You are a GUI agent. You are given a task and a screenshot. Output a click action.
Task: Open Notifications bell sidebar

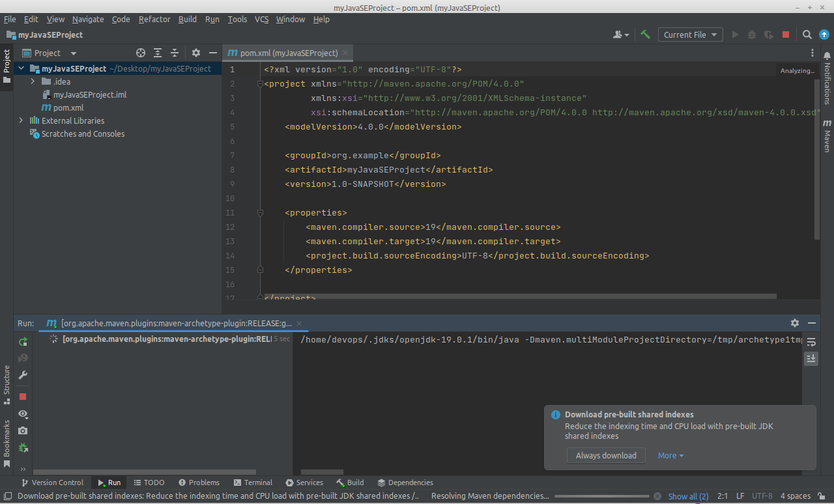tap(827, 79)
